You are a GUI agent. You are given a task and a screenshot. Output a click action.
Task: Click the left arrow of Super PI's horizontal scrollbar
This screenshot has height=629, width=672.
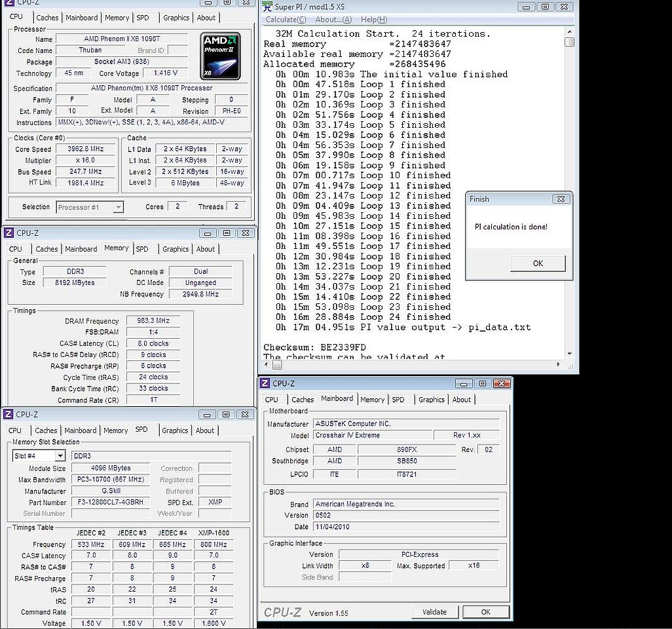pos(267,364)
